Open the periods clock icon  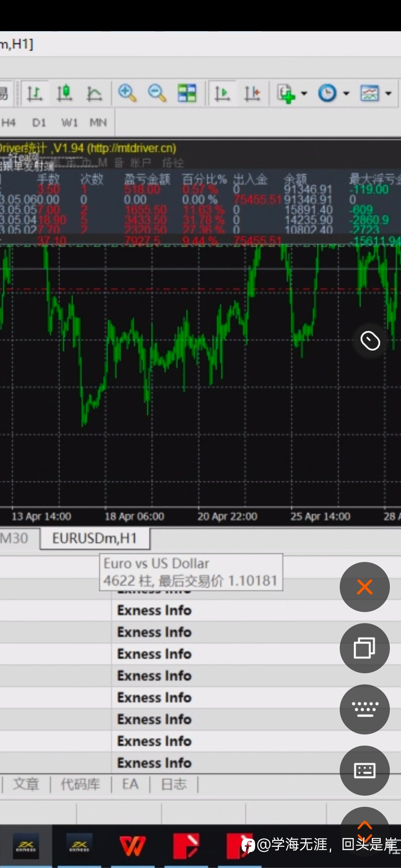tap(327, 93)
